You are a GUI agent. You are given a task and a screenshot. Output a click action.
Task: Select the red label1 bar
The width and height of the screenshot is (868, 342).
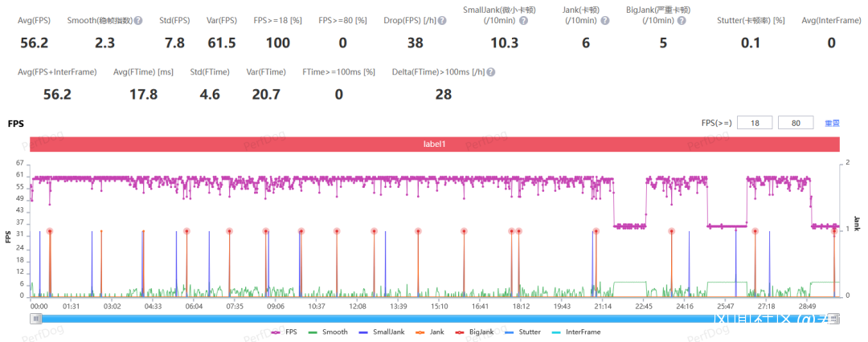click(x=435, y=144)
